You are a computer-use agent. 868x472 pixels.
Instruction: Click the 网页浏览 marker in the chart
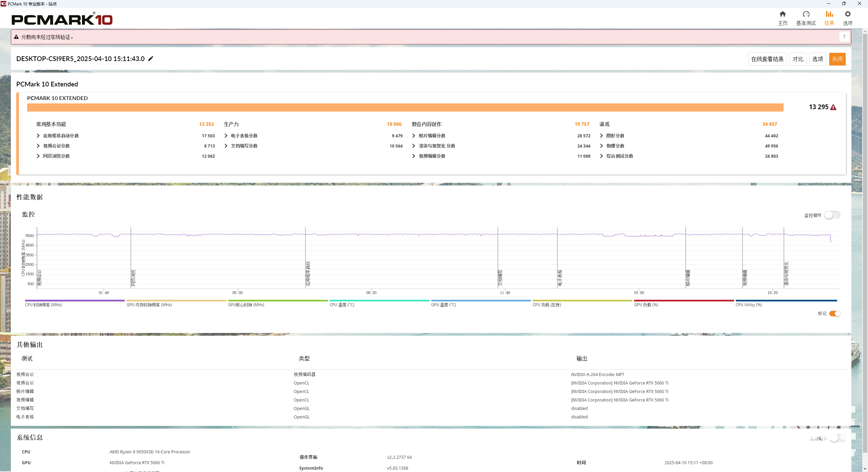click(133, 278)
